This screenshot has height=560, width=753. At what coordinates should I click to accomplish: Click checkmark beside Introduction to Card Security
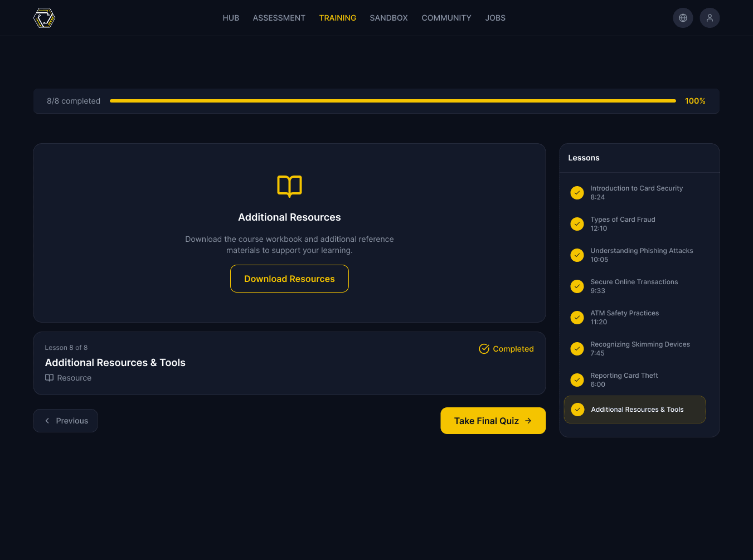[x=577, y=193]
